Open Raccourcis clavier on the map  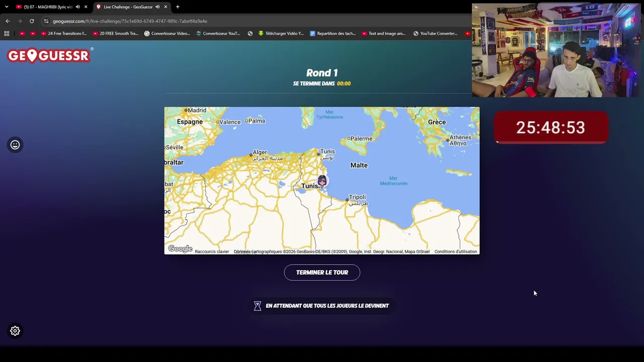212,251
